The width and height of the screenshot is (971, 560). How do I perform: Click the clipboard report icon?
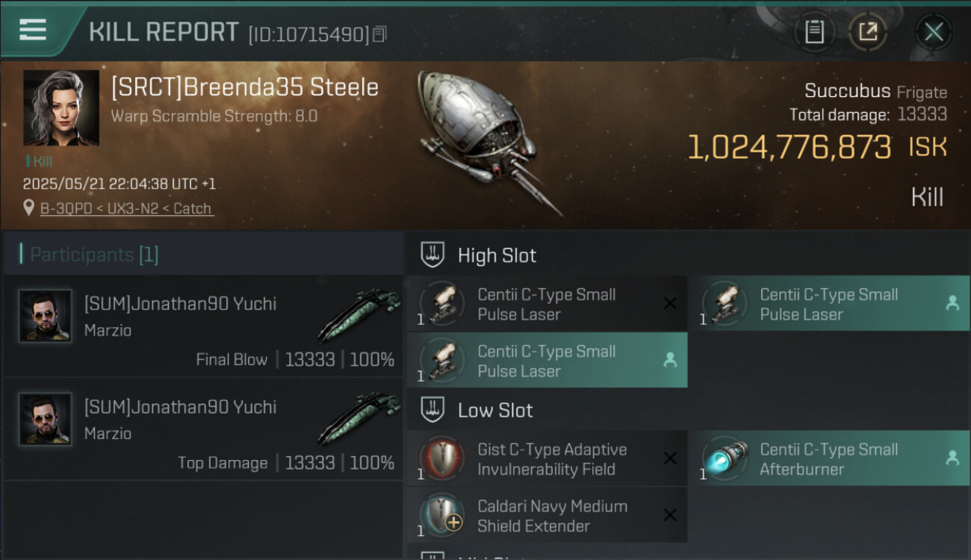point(814,31)
